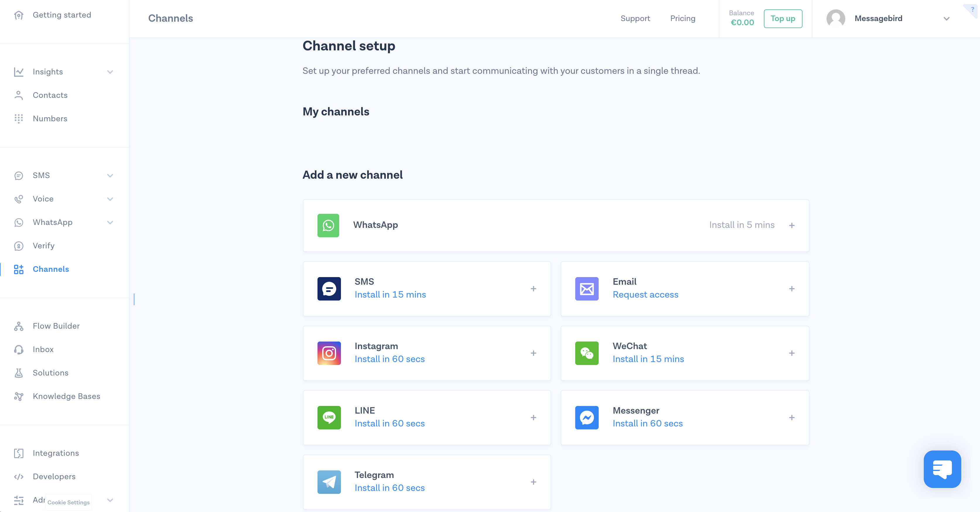This screenshot has height=512, width=980.
Task: Open the Pricing link
Action: (683, 19)
